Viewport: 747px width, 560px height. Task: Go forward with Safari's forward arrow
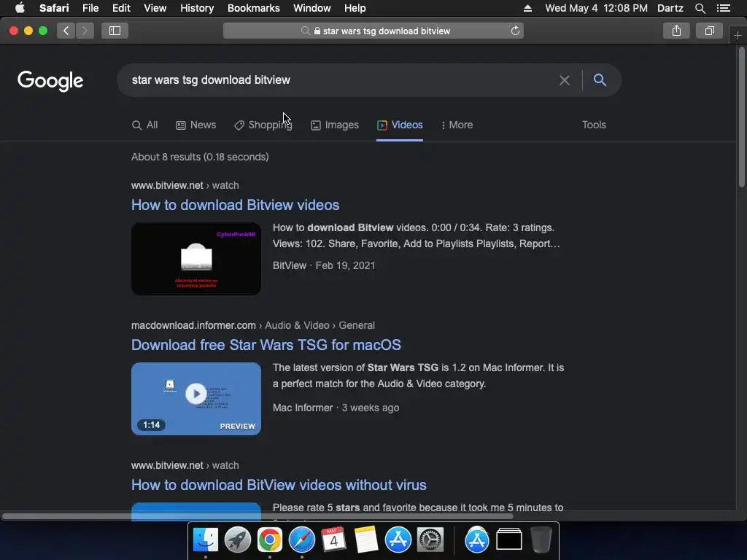point(85,31)
